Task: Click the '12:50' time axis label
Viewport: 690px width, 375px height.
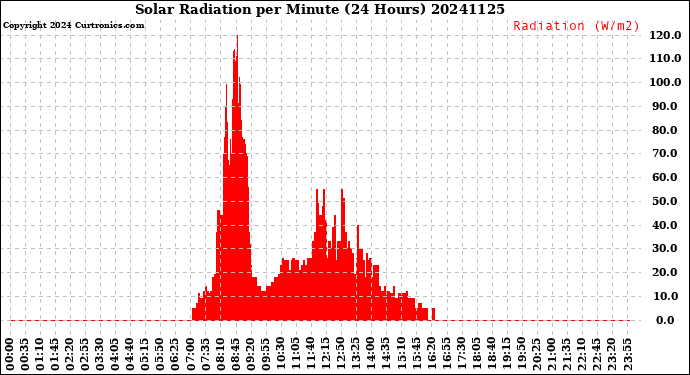Action: coord(341,355)
